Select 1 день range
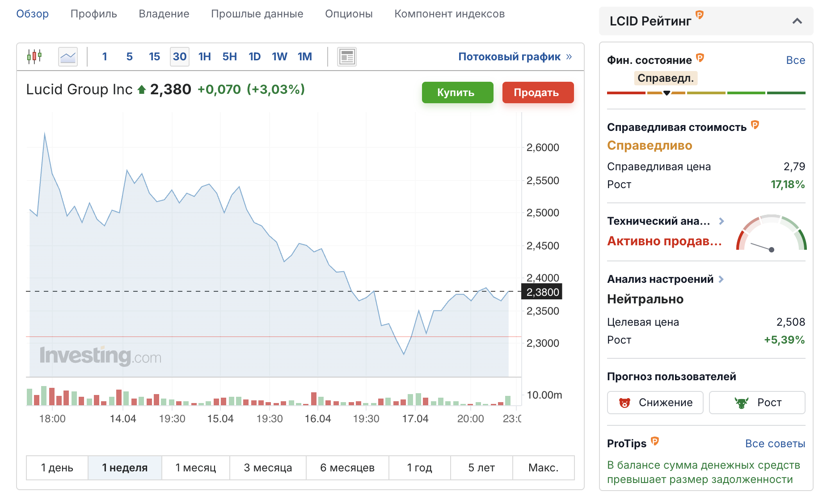This screenshot has height=504, width=827. pyautogui.click(x=57, y=468)
